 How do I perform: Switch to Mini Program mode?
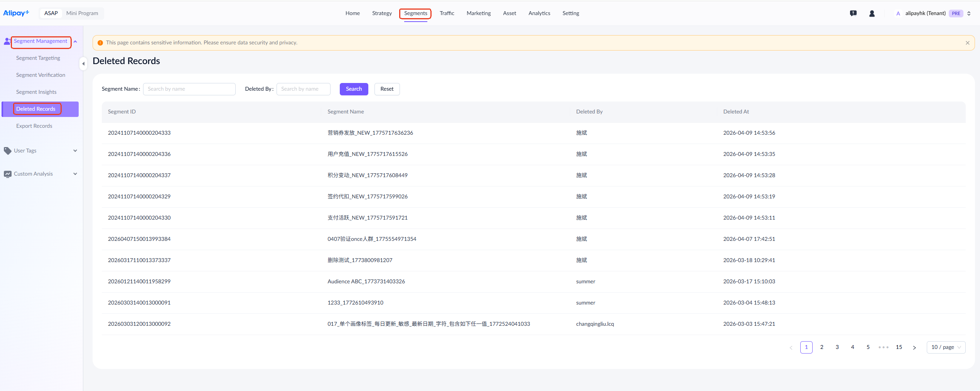click(x=82, y=13)
